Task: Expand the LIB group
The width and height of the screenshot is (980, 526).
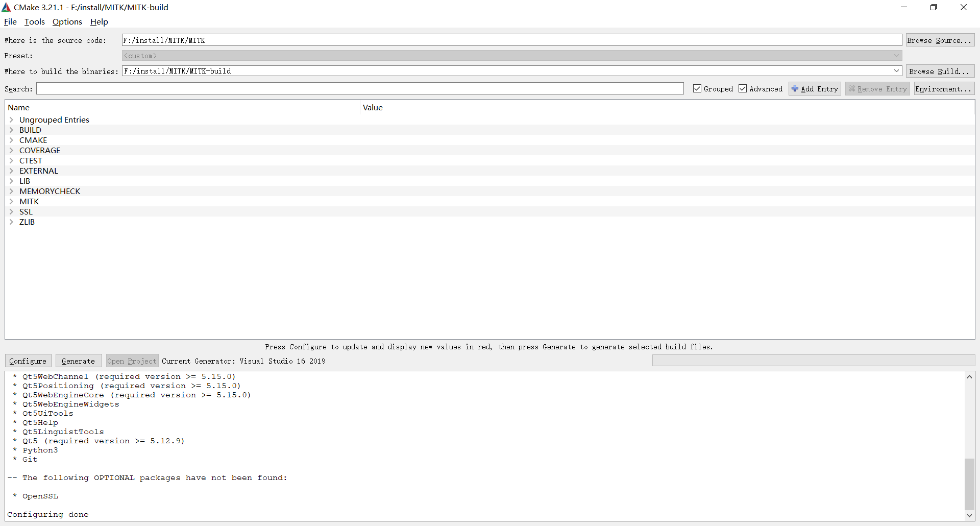Action: [x=11, y=181]
